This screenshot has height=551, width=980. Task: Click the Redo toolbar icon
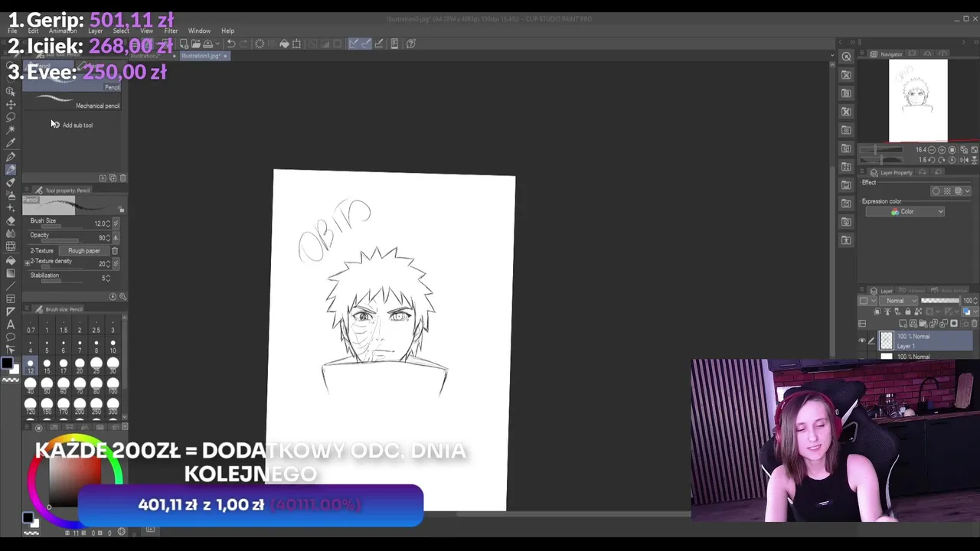[x=245, y=44]
